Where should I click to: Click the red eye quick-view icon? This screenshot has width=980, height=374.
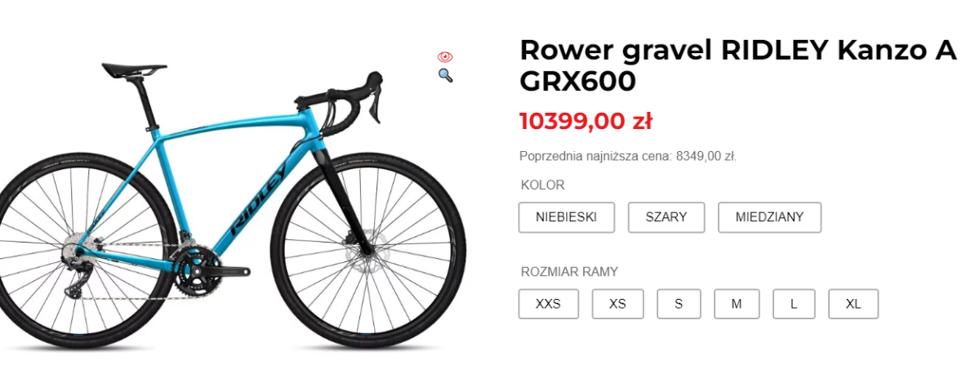445,57
